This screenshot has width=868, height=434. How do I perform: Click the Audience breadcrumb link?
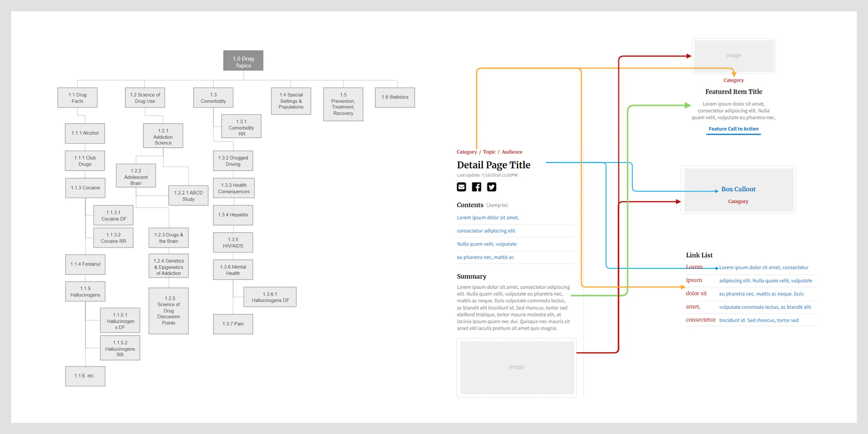(x=512, y=152)
